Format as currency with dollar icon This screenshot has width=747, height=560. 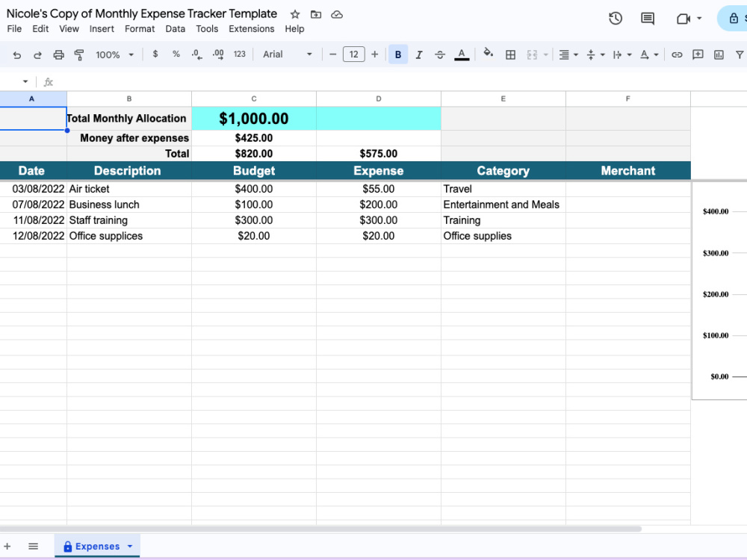click(x=155, y=55)
